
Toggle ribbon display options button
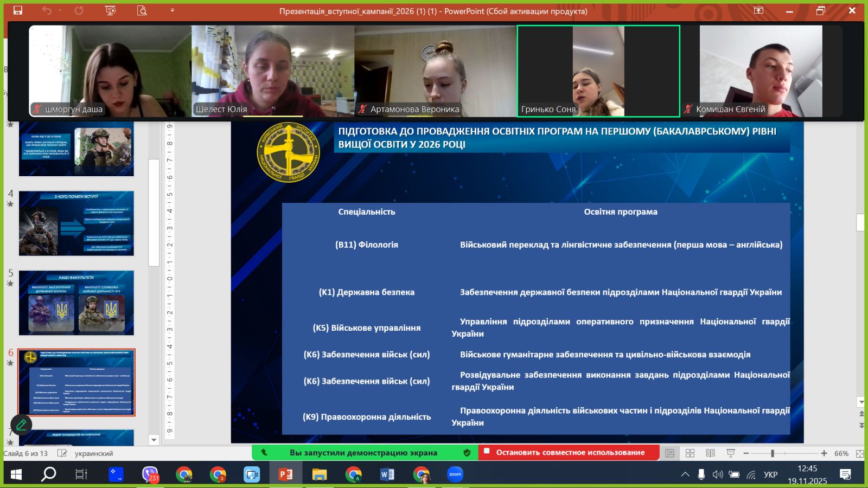758,10
